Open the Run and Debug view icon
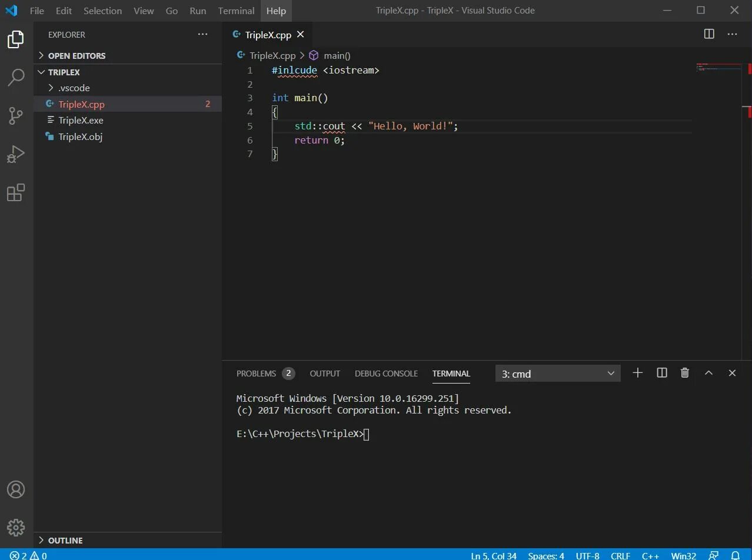The width and height of the screenshot is (752, 560). 16,154
